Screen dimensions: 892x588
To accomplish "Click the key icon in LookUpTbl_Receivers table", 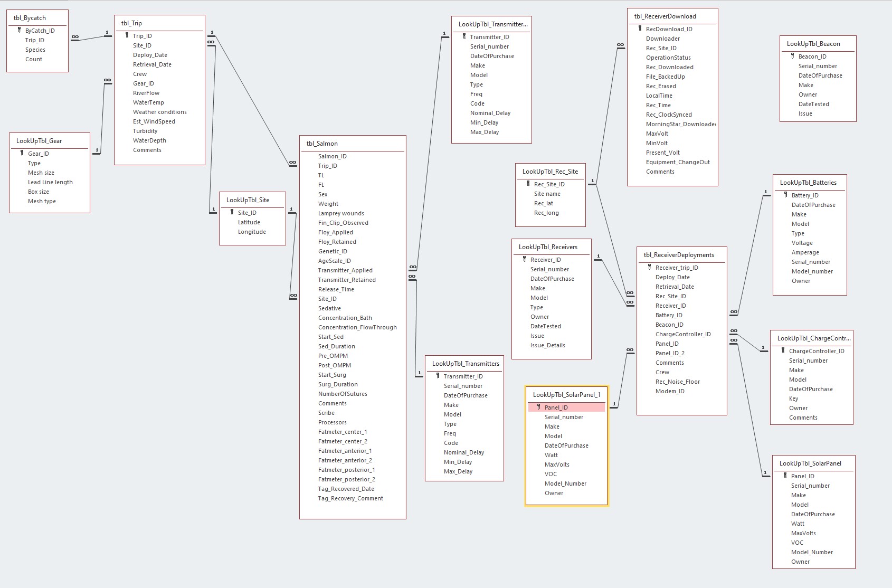I will click(524, 259).
